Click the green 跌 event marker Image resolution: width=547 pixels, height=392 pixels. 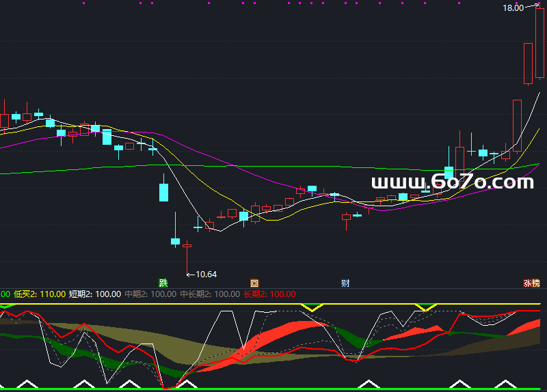pos(163,283)
